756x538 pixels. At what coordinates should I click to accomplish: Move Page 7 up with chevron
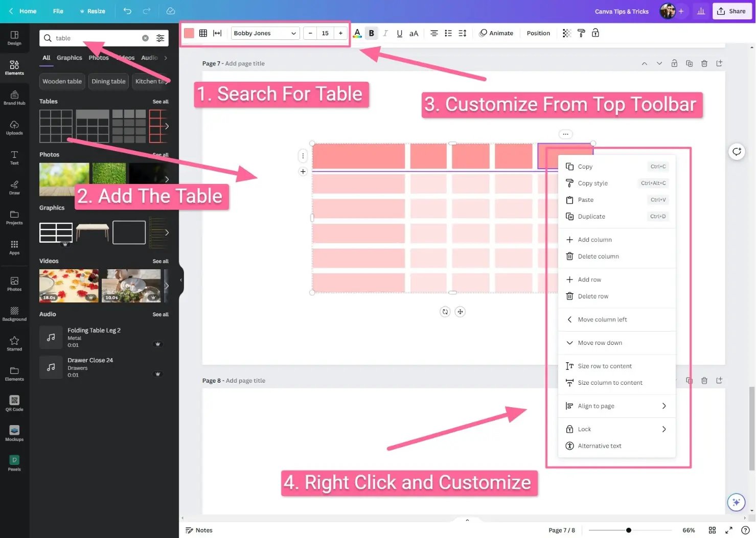click(645, 63)
